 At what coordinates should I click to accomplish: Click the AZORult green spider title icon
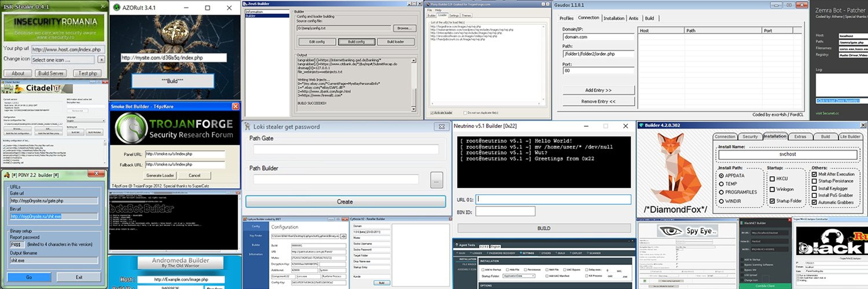point(117,8)
